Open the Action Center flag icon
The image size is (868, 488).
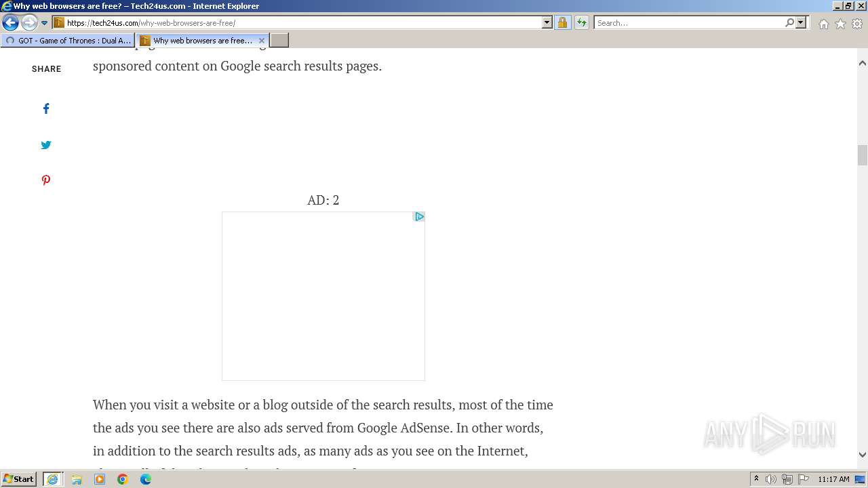(x=804, y=479)
